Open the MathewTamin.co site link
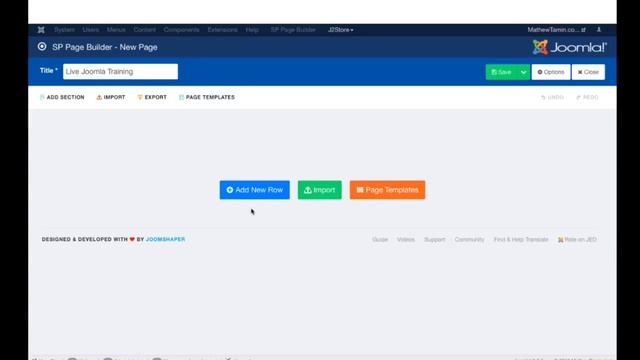 (x=556, y=30)
